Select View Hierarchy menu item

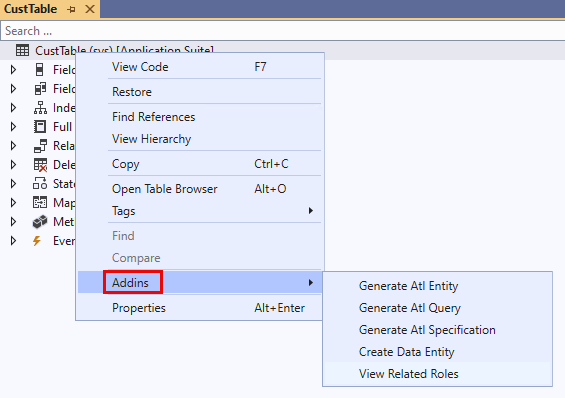click(x=200, y=139)
